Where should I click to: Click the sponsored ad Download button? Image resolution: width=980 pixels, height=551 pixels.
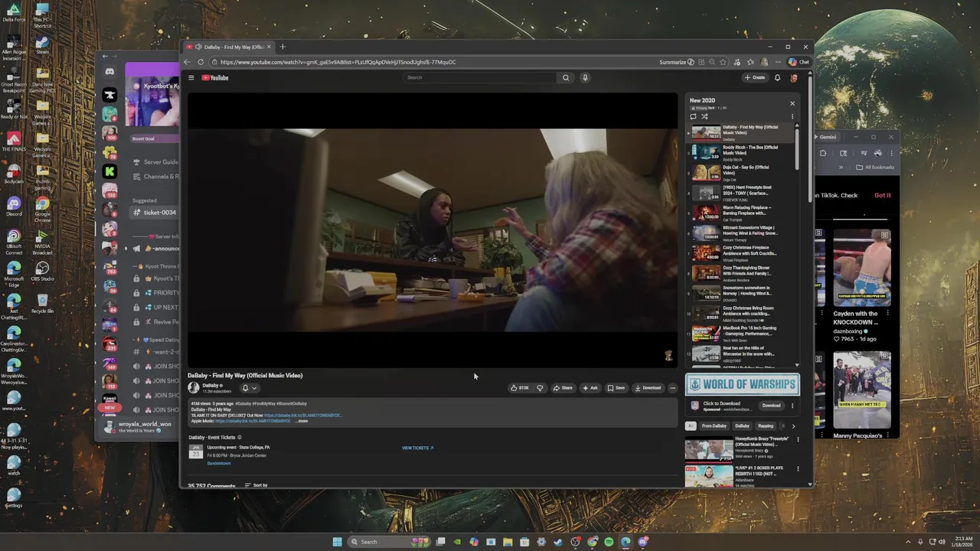771,406
